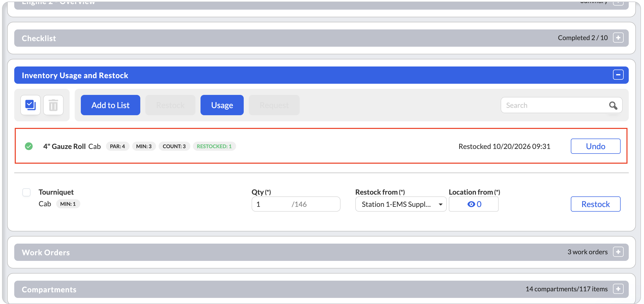The image size is (644, 304).
Task: Click the Work Orders header title
Action: coord(46,252)
